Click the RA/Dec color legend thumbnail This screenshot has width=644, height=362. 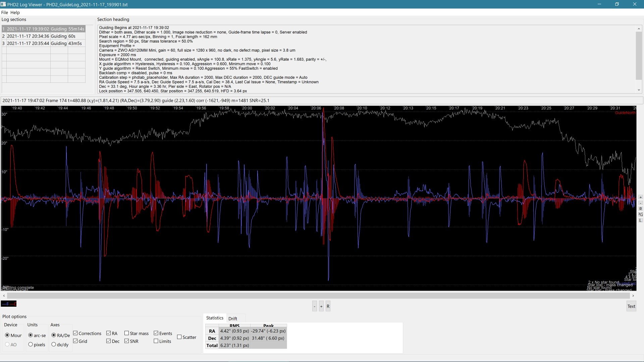point(9,304)
